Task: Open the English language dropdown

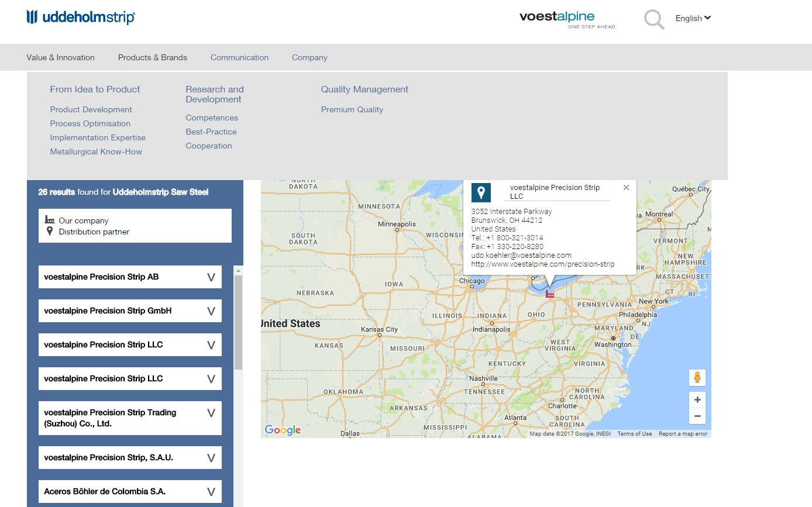Action: coord(693,18)
